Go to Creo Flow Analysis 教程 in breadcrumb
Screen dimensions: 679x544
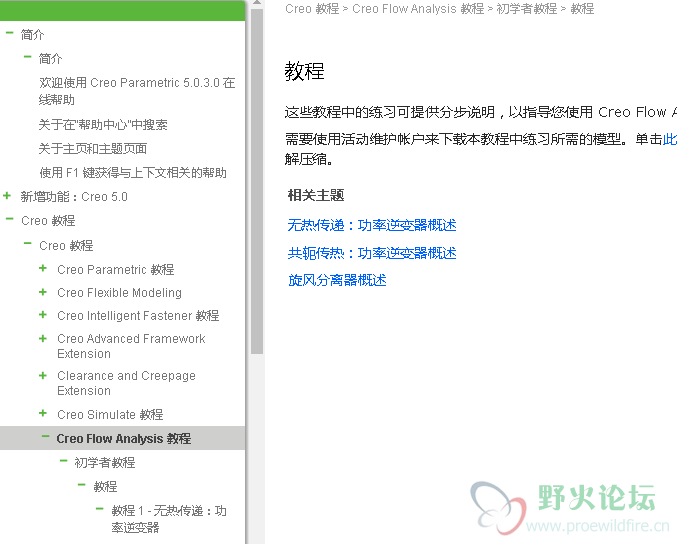click(418, 9)
